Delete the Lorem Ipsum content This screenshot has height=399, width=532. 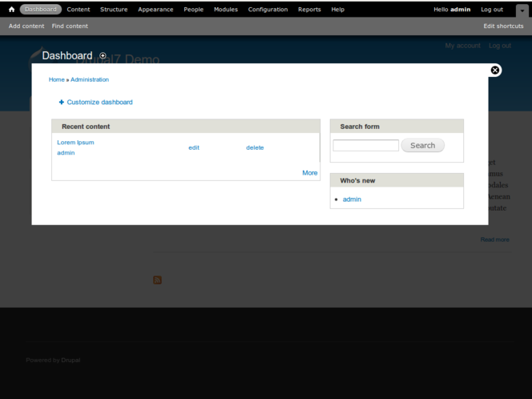[x=255, y=148]
